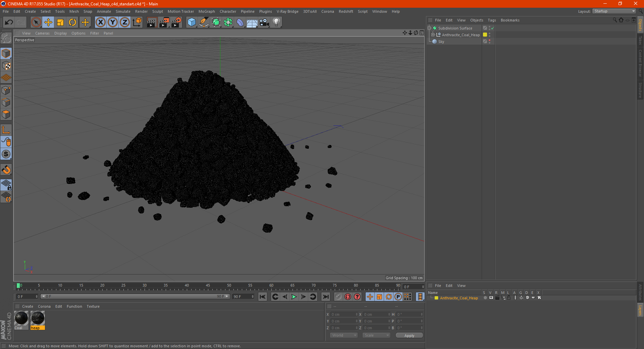Toggle Anthracite_Coal_Heap visibility dots
The image size is (644, 349).
click(489, 35)
